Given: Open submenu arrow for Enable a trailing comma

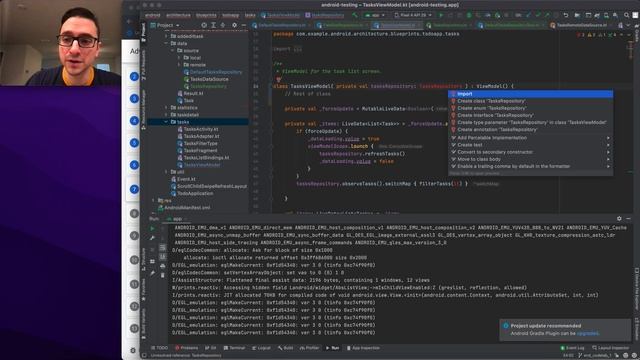Looking at the screenshot, I should click(x=608, y=167).
